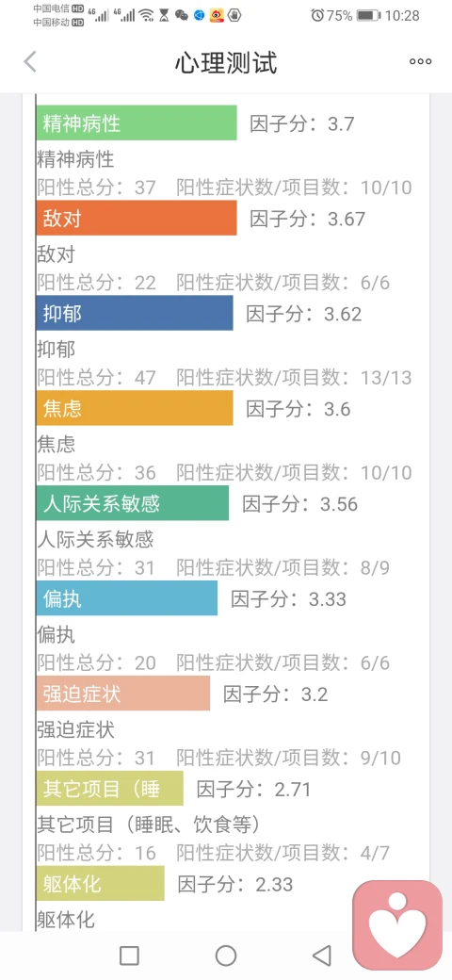452x980 pixels.
Task: Tap the battery icon in status bar
Action: [x=368, y=16]
